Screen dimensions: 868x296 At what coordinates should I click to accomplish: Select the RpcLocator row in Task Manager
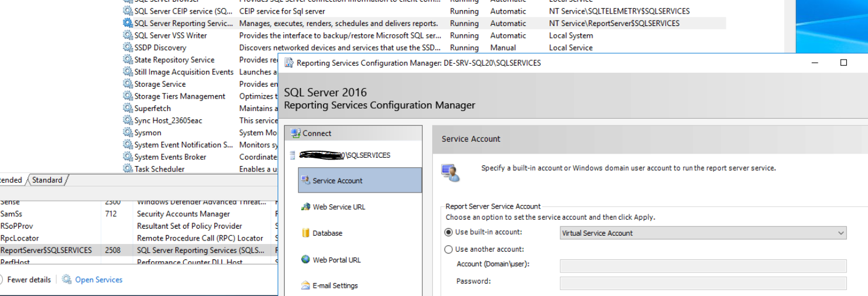click(x=139, y=238)
